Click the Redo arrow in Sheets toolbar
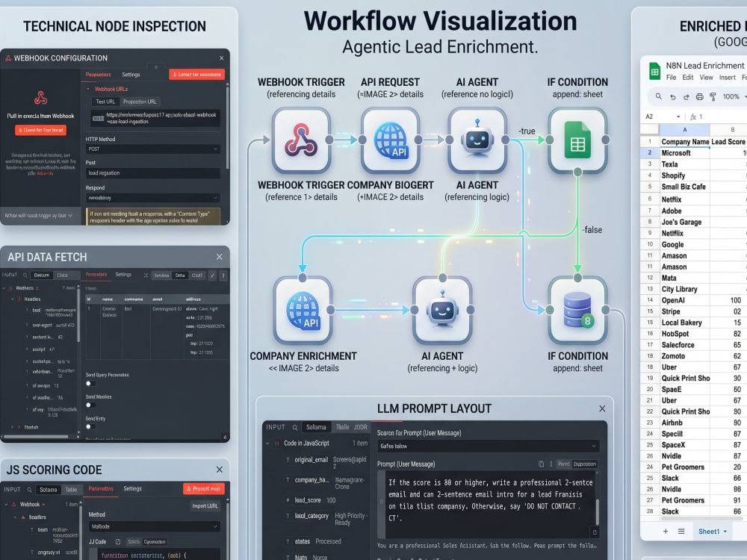747x560 pixels. tap(686, 96)
